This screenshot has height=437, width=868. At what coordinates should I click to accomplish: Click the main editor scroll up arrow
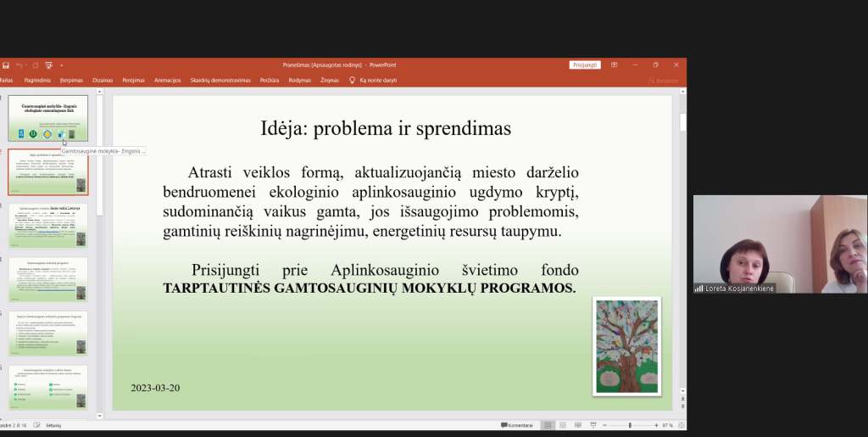(682, 92)
